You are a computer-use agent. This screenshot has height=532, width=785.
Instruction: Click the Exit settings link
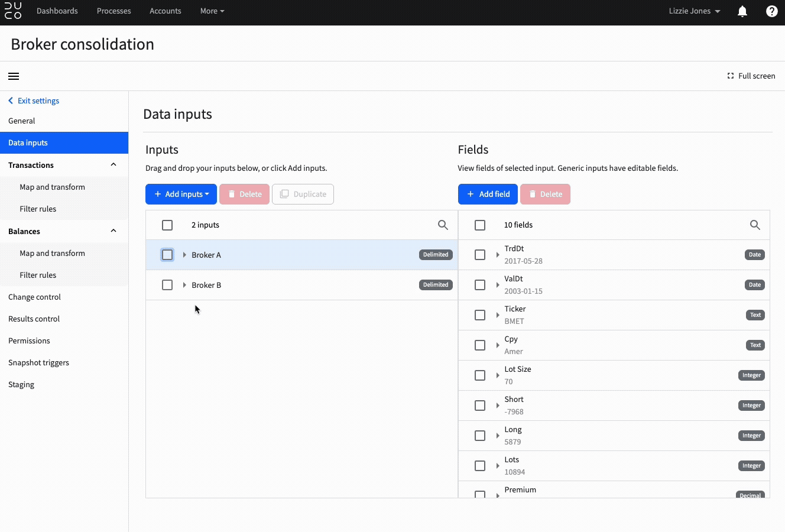34,100
